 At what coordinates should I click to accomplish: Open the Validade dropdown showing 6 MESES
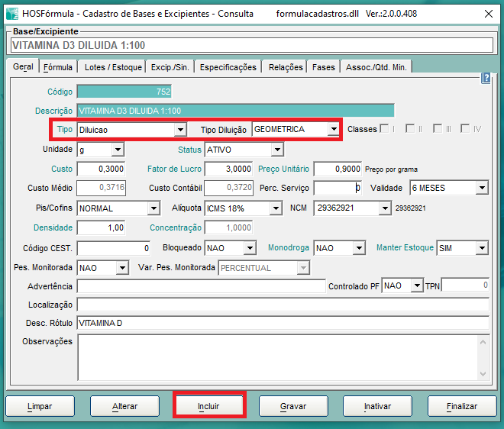coord(482,188)
